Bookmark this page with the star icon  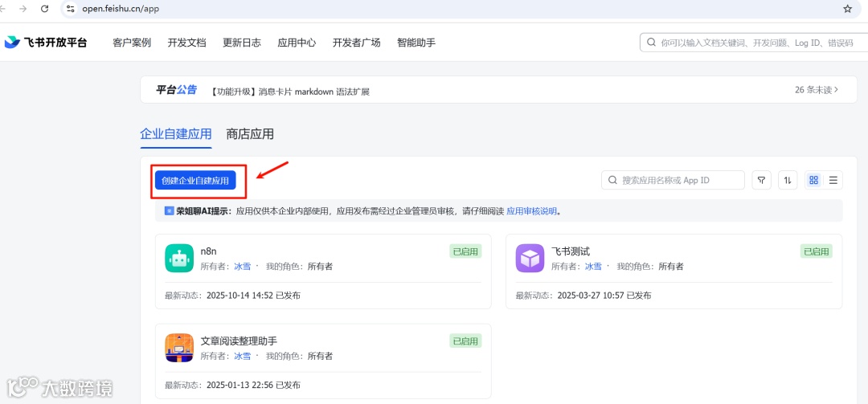tap(848, 9)
